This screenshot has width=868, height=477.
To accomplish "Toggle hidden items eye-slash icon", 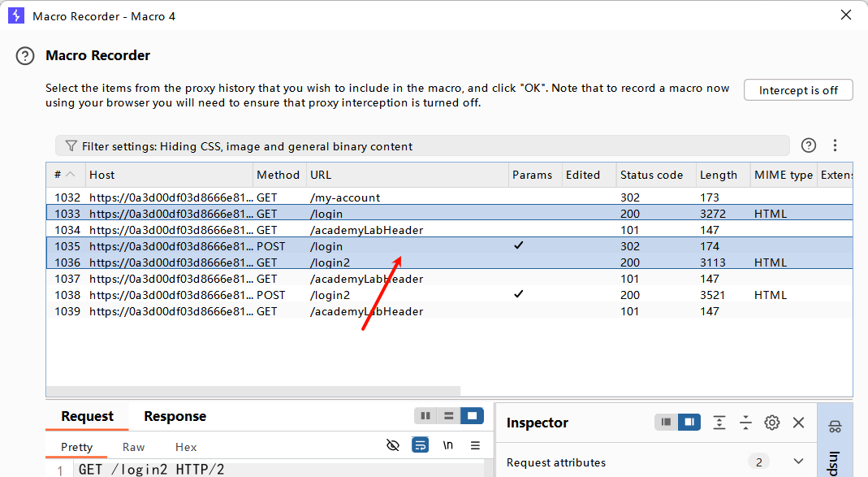I will (393, 445).
